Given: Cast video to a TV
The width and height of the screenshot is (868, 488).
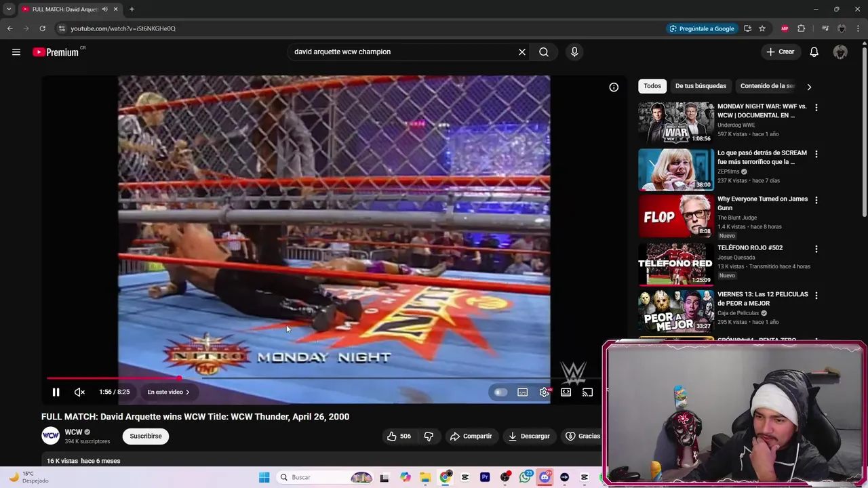Looking at the screenshot, I should click(x=587, y=392).
